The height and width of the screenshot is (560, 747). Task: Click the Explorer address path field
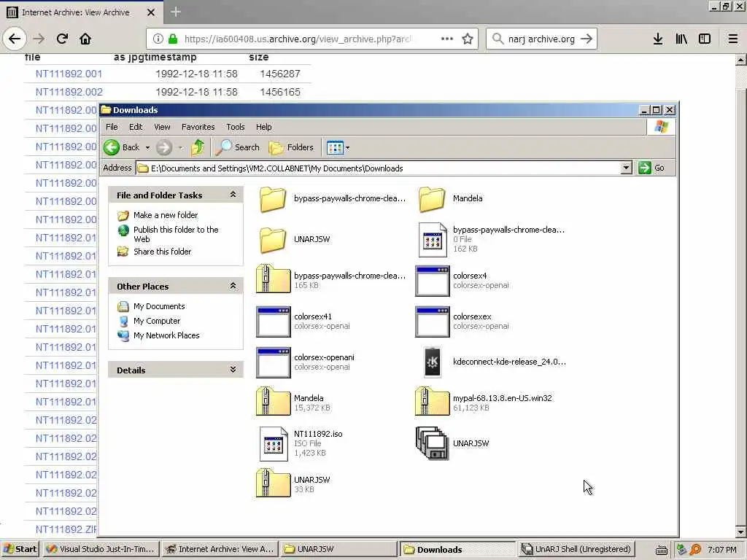pyautogui.click(x=384, y=168)
